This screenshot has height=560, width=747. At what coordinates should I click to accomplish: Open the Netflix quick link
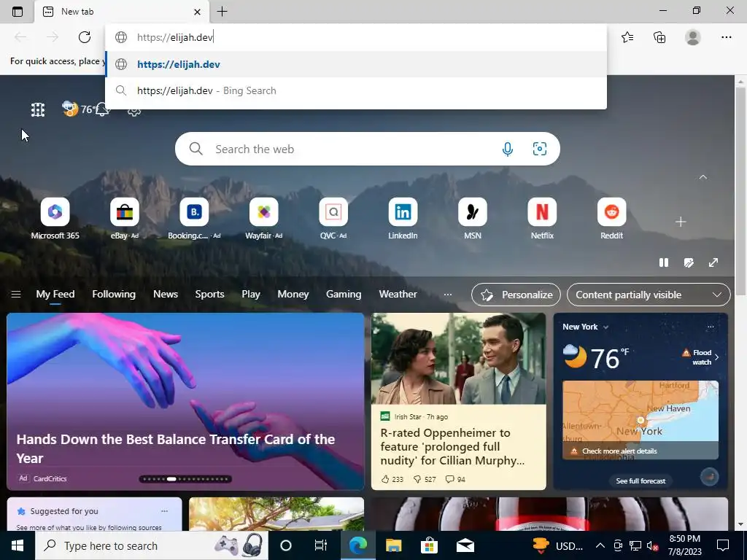542,219
